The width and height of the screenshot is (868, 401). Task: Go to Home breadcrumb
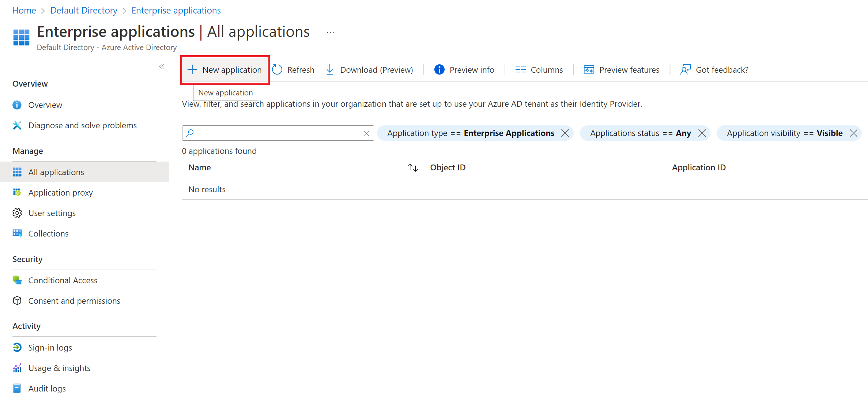[x=24, y=10]
